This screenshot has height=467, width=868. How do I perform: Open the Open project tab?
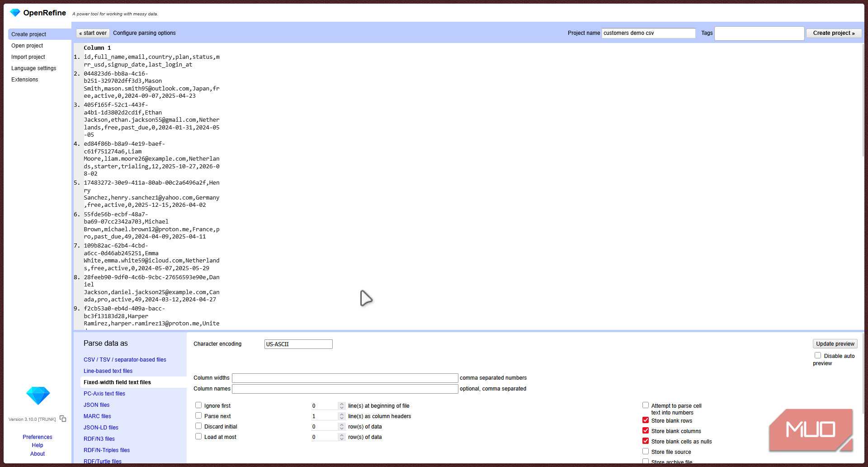(27, 46)
